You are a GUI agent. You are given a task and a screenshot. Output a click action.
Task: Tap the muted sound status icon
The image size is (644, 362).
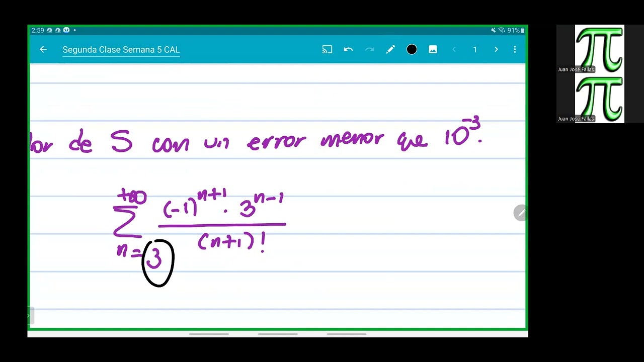click(494, 31)
